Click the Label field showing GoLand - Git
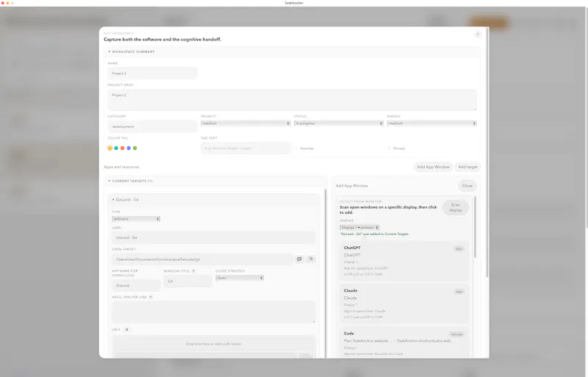Image resolution: width=588 pixels, height=377 pixels. [214, 237]
